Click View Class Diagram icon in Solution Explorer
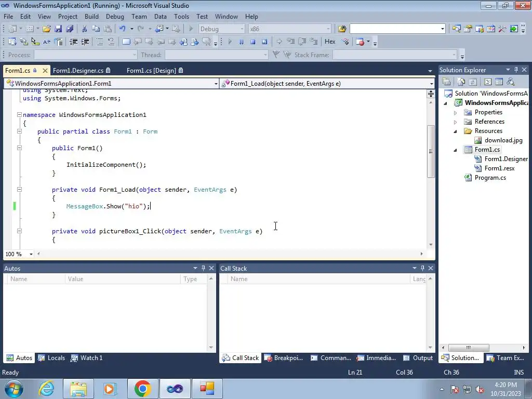This screenshot has width=532, height=399. (510, 82)
